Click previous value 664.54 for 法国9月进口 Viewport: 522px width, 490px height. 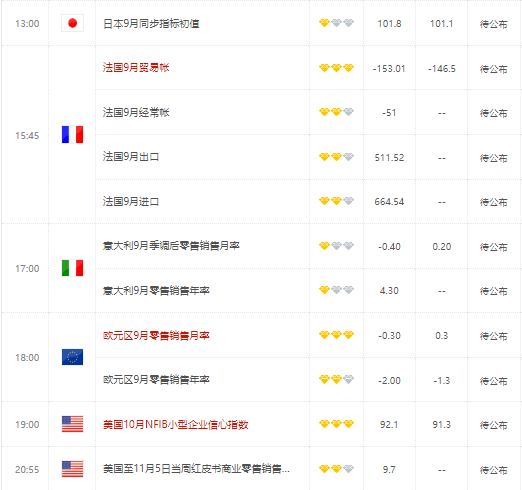click(389, 202)
